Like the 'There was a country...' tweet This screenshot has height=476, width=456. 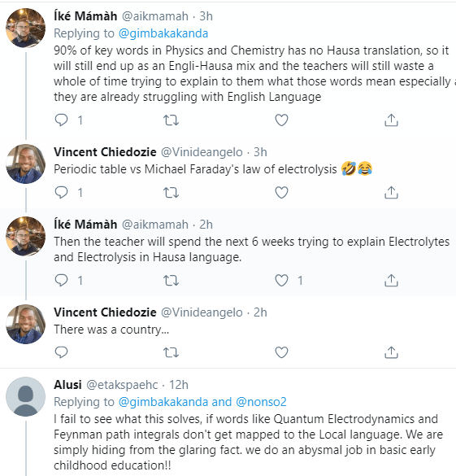pos(281,352)
